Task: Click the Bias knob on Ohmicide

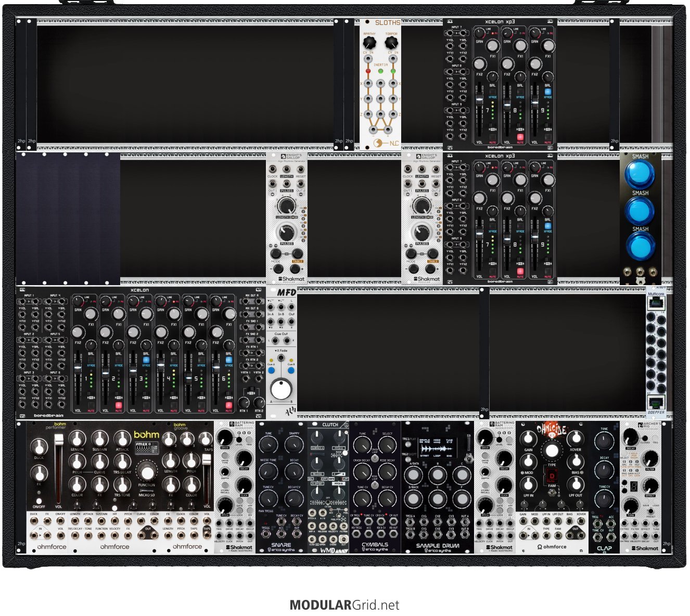Action: (x=576, y=461)
